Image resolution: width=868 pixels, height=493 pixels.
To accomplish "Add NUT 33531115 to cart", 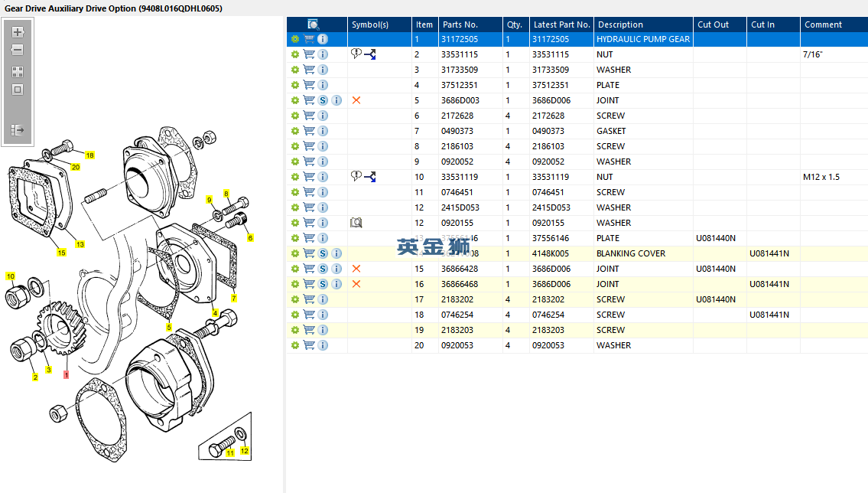I will tap(309, 54).
